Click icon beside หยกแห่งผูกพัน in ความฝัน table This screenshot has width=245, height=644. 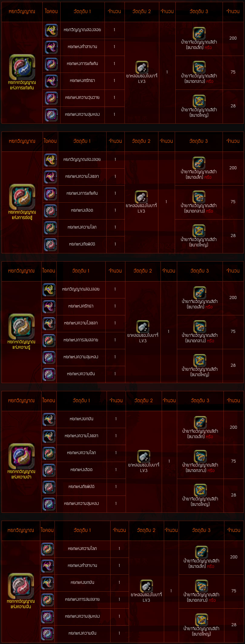pyautogui.click(x=48, y=583)
